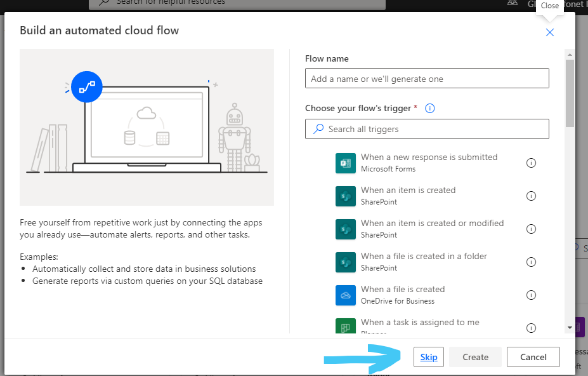Click the magnifier icon in Search all triggers
588x376 pixels.
point(318,129)
